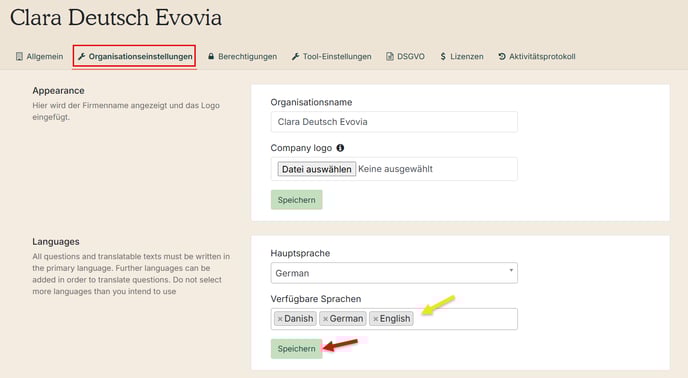
Task: Click empty area of Verfügbare Sprachen field
Action: coord(465,319)
